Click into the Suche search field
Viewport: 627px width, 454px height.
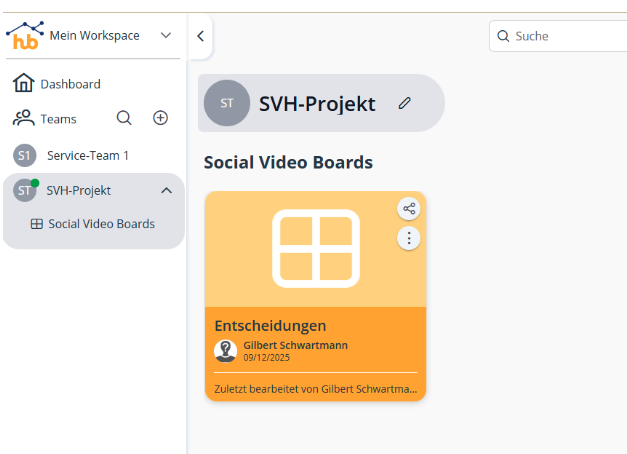[565, 36]
